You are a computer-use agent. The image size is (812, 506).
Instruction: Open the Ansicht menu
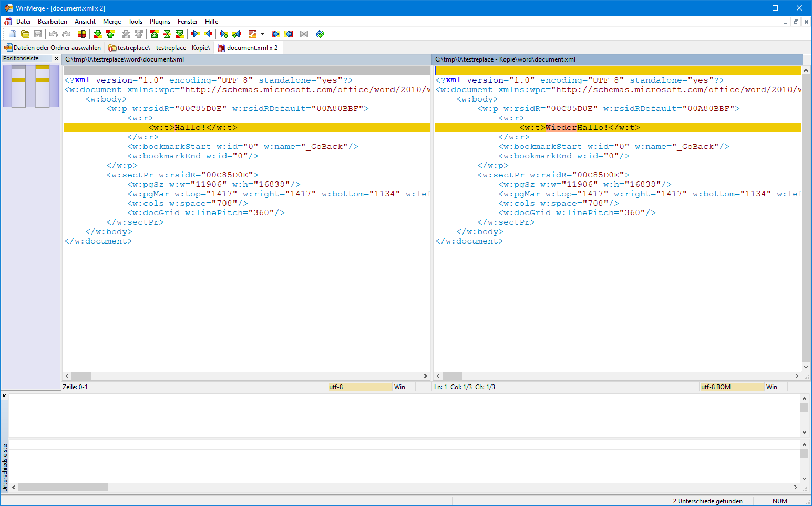pos(85,22)
